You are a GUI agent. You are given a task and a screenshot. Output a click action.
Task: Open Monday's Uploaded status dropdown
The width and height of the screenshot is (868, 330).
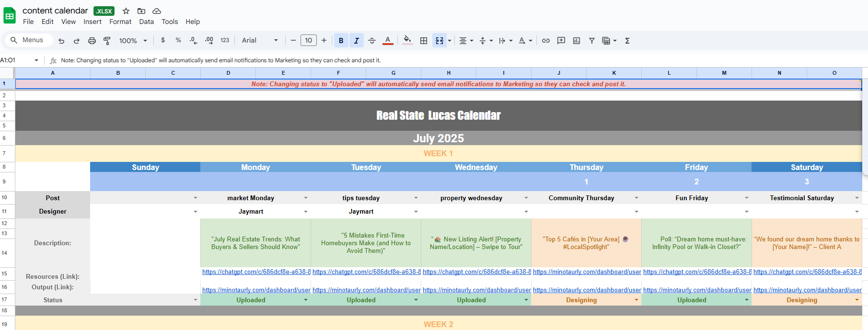coord(306,300)
